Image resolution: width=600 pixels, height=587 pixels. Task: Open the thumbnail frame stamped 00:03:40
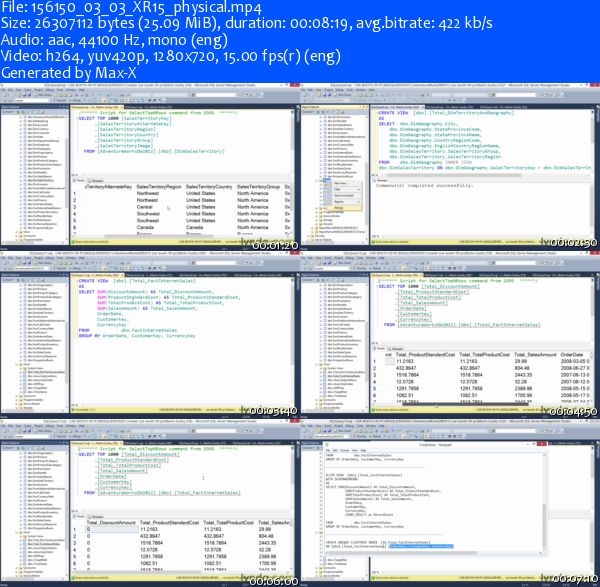point(150,333)
